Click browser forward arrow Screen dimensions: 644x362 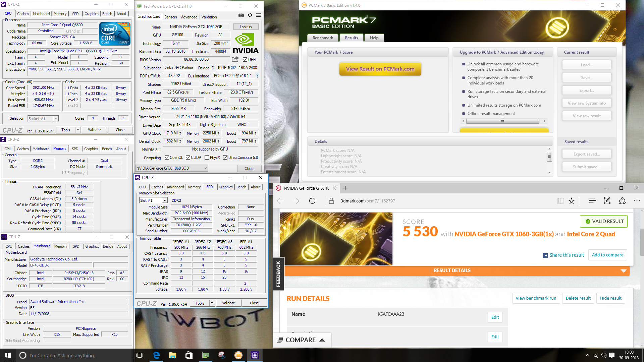click(296, 201)
